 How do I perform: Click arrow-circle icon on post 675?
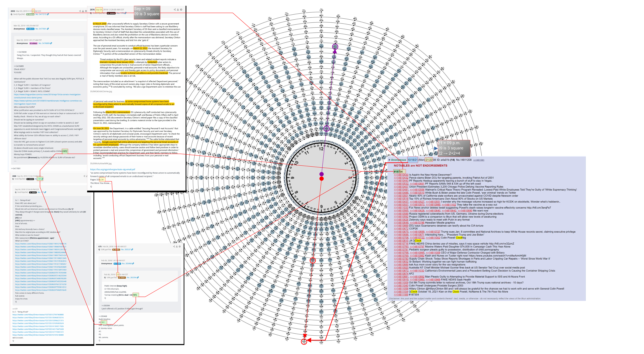click(x=179, y=246)
